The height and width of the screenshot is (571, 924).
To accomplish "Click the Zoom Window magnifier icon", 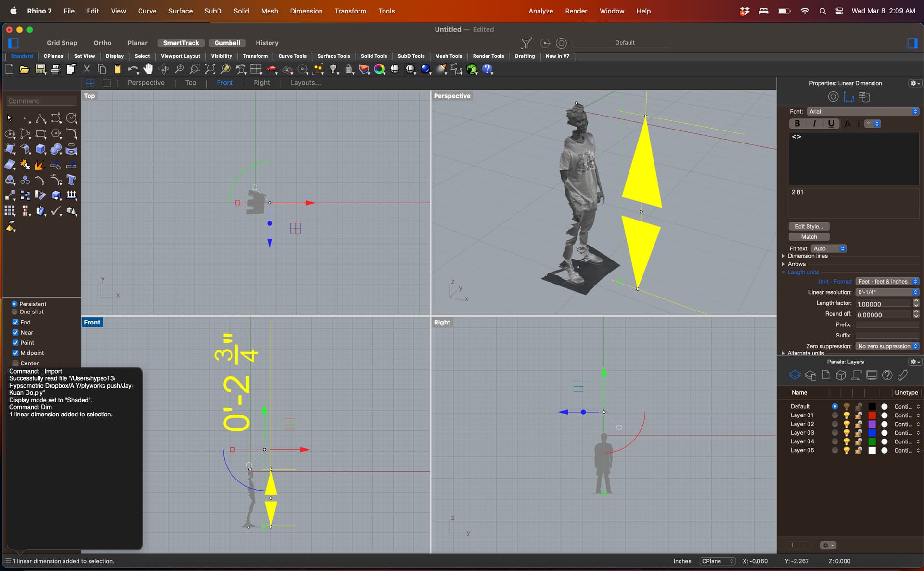I will click(x=194, y=69).
